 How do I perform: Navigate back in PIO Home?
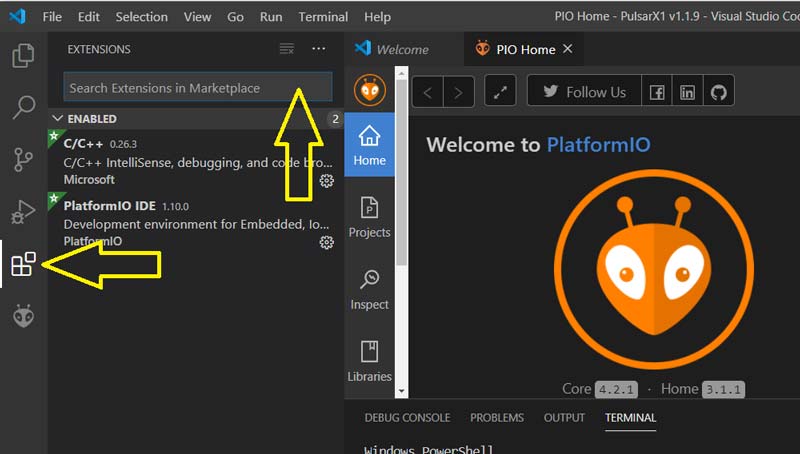tap(428, 92)
